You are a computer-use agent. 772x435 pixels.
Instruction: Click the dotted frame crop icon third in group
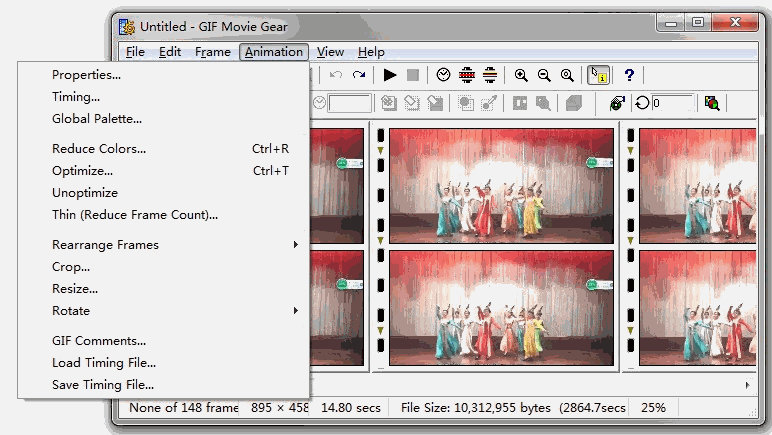coord(435,103)
